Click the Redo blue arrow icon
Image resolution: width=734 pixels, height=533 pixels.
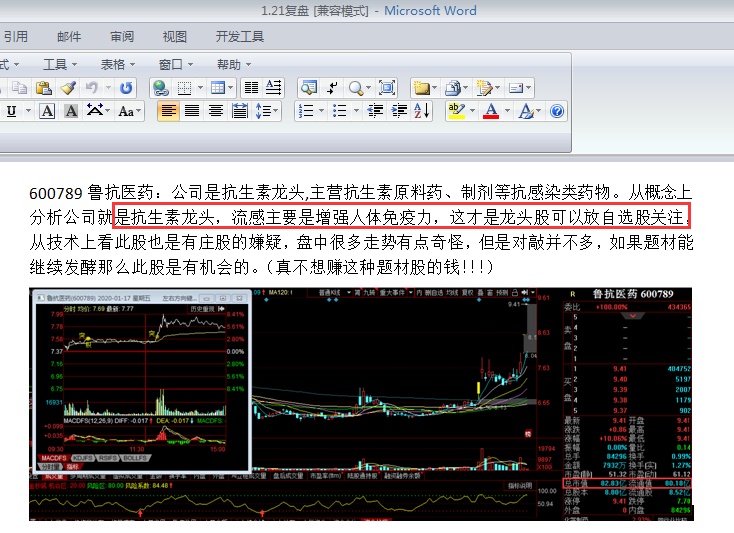pos(125,88)
